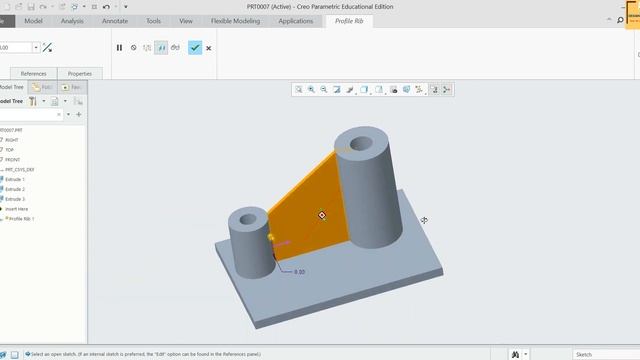Pause the Profile Rib feature
Image resolution: width=640 pixels, height=360 pixels.
(x=119, y=48)
